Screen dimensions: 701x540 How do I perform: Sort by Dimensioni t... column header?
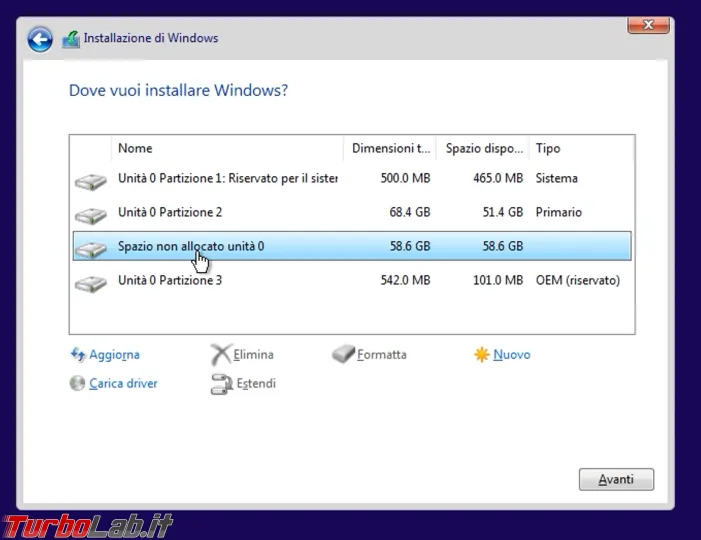pos(390,148)
